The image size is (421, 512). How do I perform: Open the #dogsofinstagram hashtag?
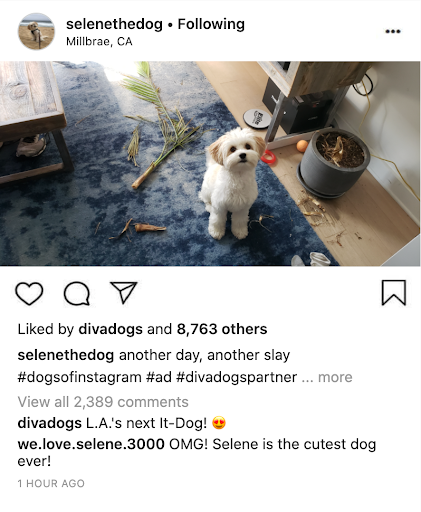(80, 377)
